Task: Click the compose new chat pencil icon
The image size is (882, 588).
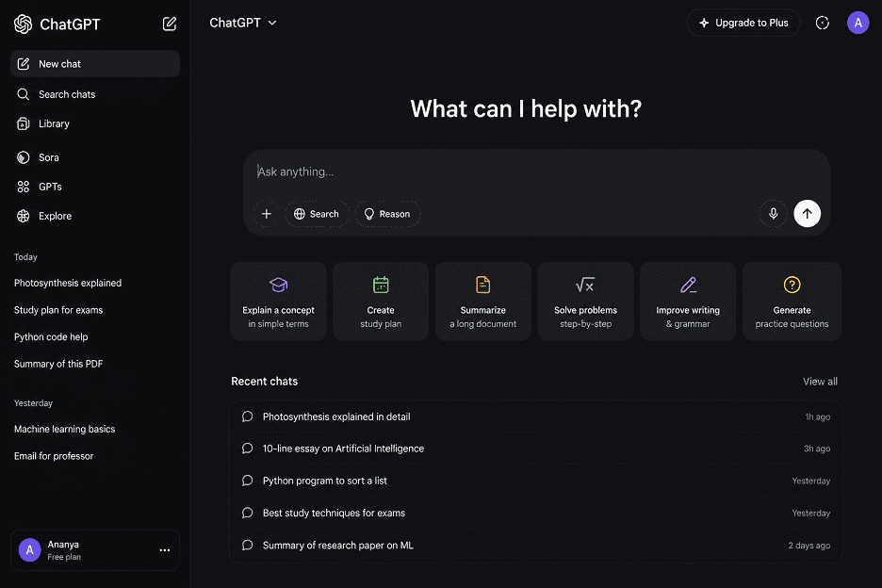Action: tap(170, 24)
